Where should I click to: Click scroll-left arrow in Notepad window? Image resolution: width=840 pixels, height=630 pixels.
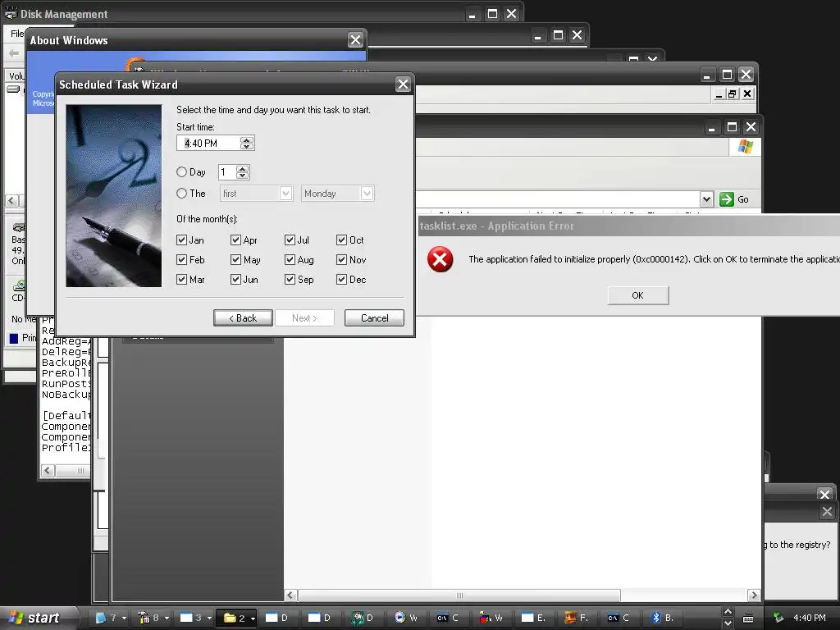[x=48, y=470]
